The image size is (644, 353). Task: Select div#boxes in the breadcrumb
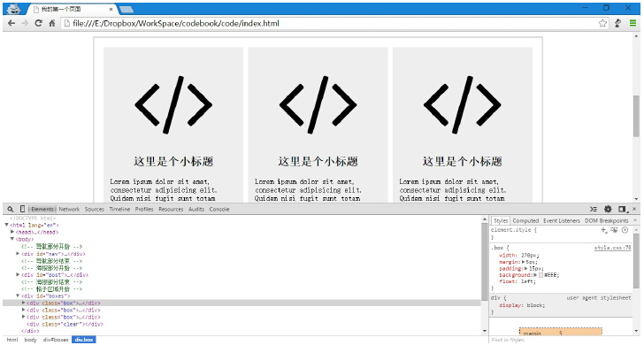coord(56,340)
